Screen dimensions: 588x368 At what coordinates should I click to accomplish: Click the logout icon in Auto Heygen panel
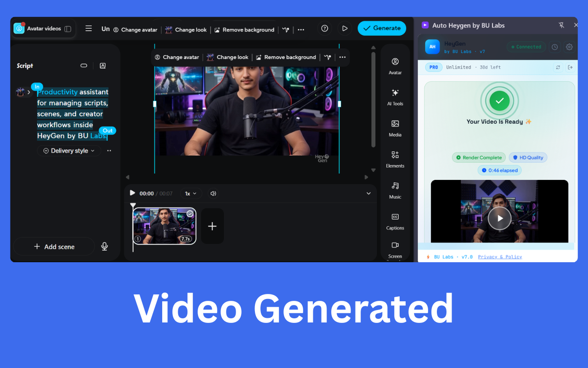point(570,67)
